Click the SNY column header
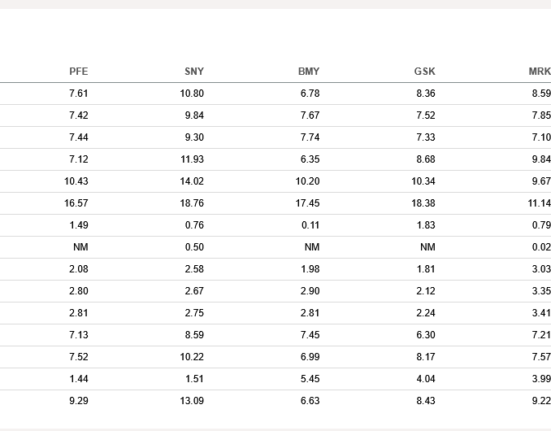This screenshot has height=431, width=551. (194, 71)
